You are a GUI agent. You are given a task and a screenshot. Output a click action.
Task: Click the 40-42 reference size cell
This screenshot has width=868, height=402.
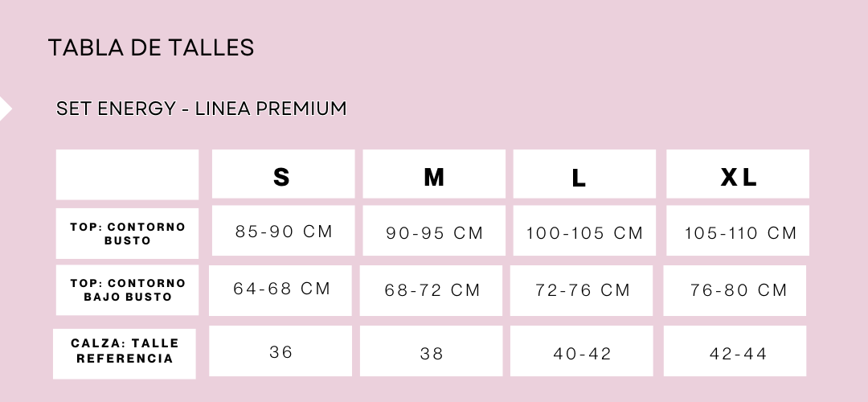tap(582, 351)
